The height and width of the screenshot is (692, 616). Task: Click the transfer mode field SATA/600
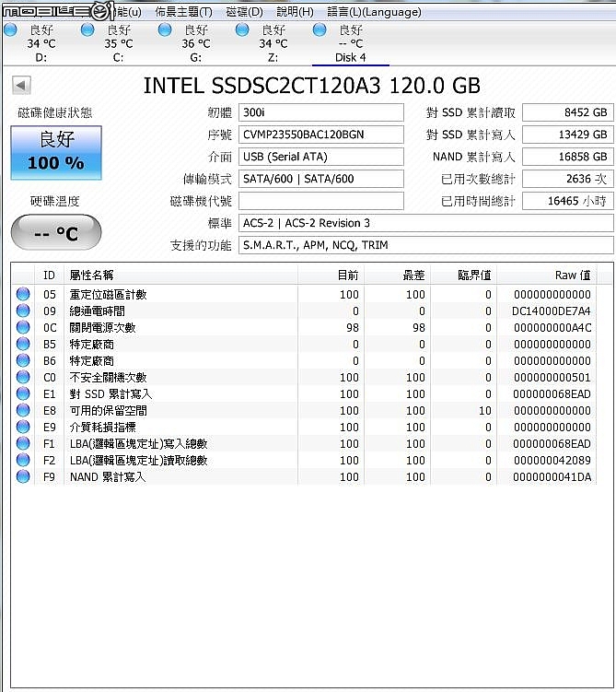(x=321, y=179)
